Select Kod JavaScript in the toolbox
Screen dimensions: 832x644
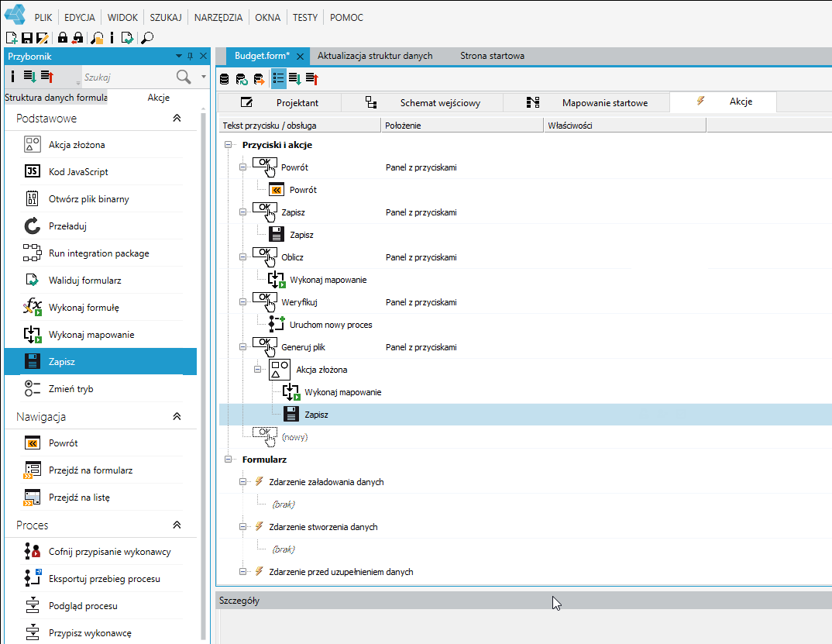(101, 171)
